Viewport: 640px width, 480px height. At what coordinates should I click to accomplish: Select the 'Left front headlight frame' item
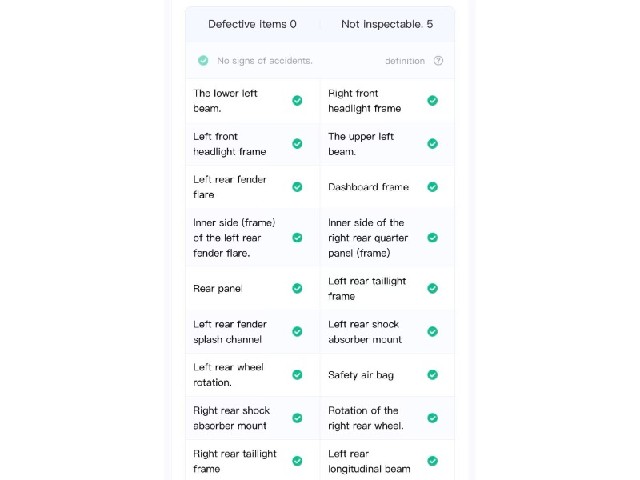point(253,144)
